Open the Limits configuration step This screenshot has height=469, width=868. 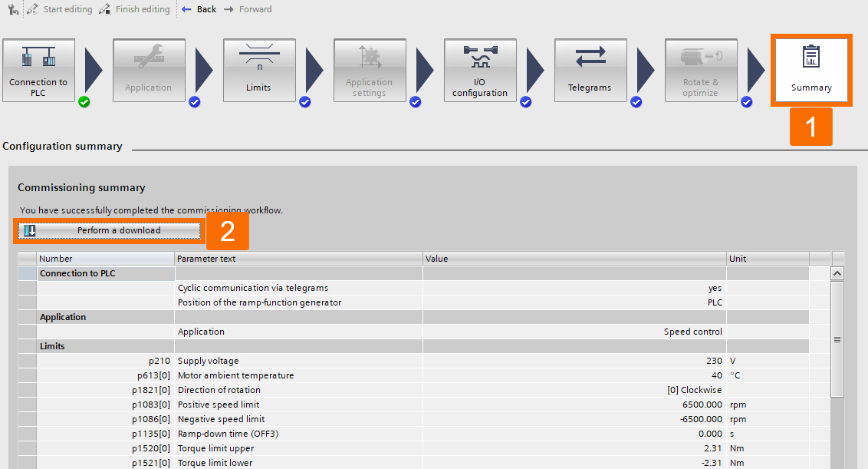(259, 70)
